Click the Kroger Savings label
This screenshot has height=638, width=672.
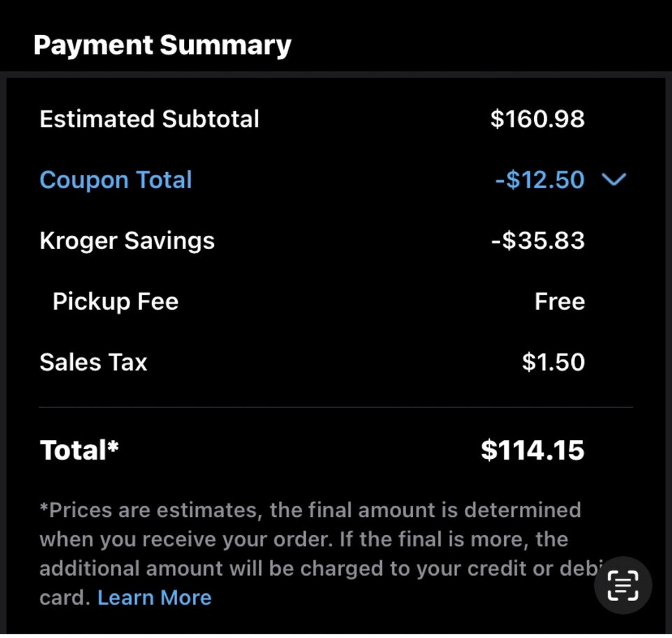(127, 241)
